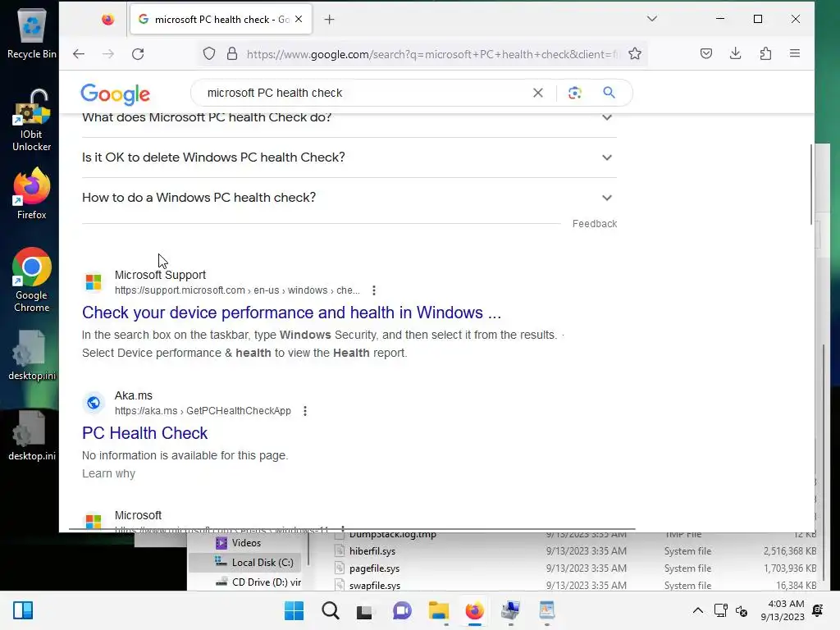The image size is (840, 630).
Task: Open the Firefox downloads panel
Action: (x=736, y=53)
